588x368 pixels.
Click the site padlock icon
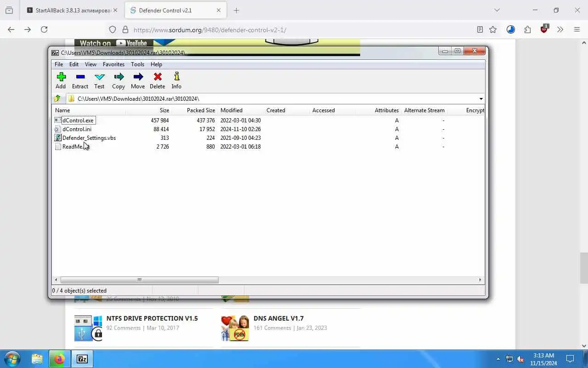[125, 30]
